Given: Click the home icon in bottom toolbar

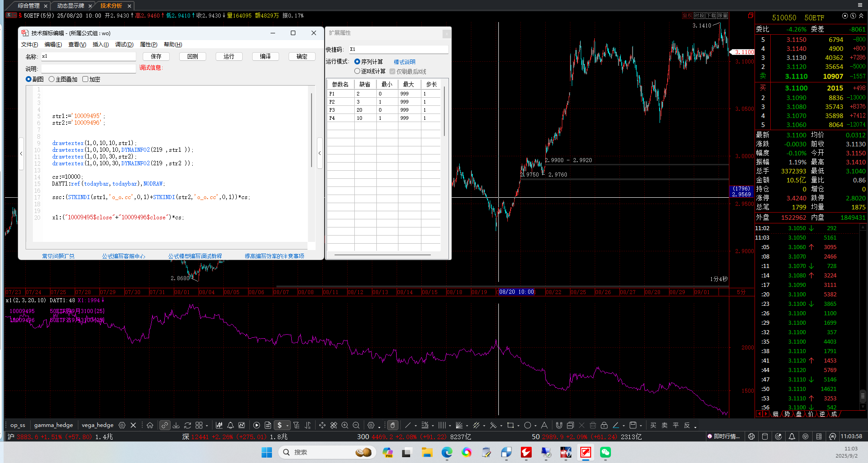Looking at the screenshot, I should tap(150, 425).
